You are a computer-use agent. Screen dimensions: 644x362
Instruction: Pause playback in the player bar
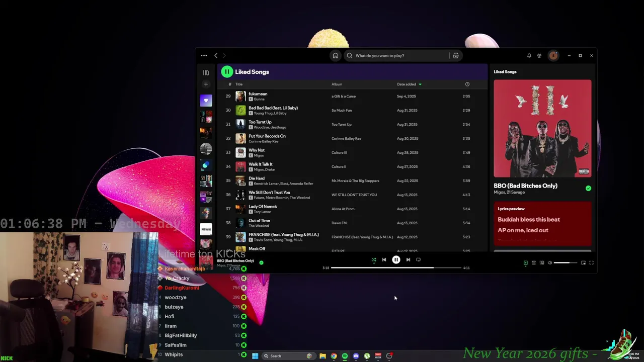click(396, 260)
